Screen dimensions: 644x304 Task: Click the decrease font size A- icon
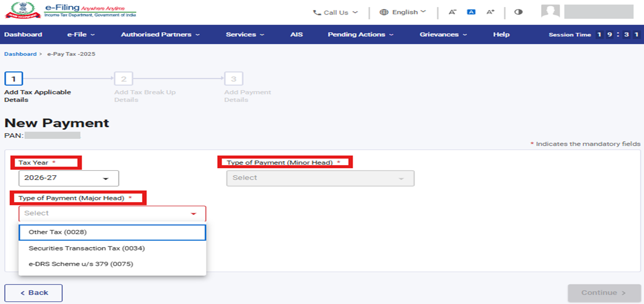(x=452, y=12)
